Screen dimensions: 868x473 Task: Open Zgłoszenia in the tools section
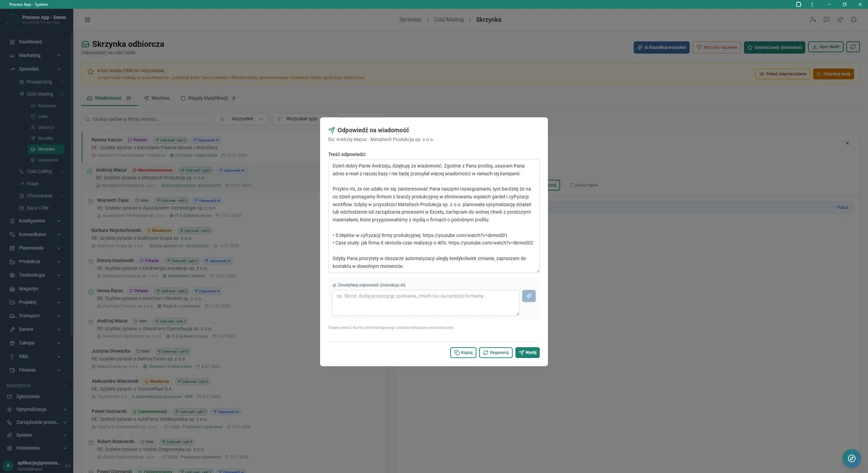[x=36, y=397]
